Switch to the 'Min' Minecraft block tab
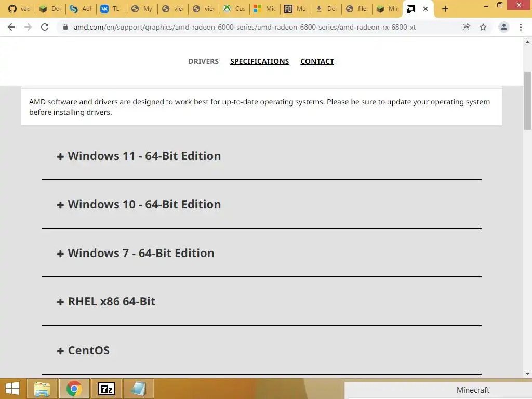 coord(387,9)
